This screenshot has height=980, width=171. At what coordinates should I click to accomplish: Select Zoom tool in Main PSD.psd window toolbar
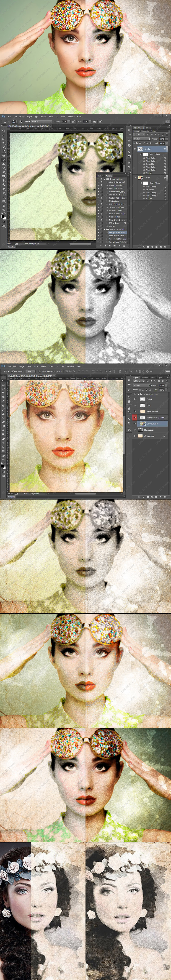tap(3, 460)
